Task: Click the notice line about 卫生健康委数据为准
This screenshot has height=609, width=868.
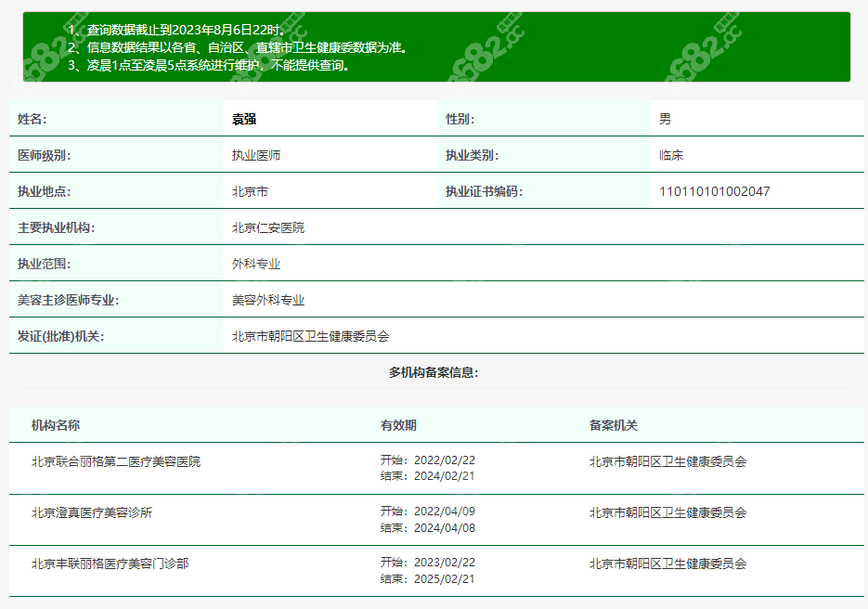Action: click(x=238, y=47)
